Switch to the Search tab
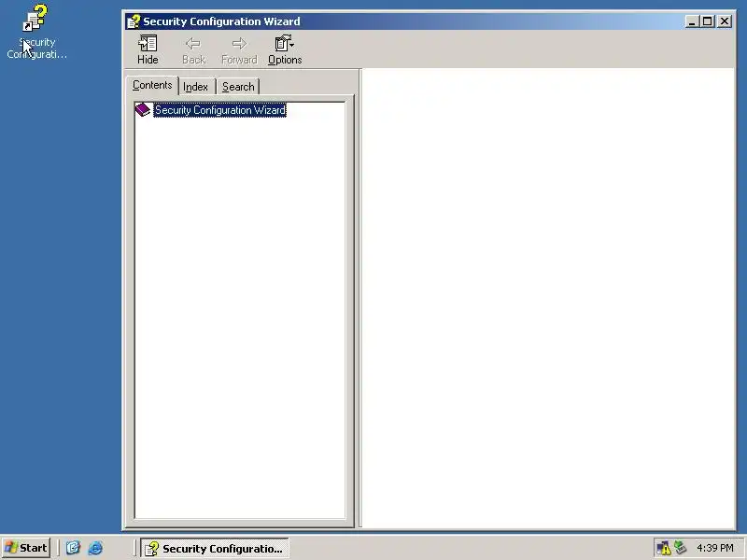747x560 pixels. point(238,87)
